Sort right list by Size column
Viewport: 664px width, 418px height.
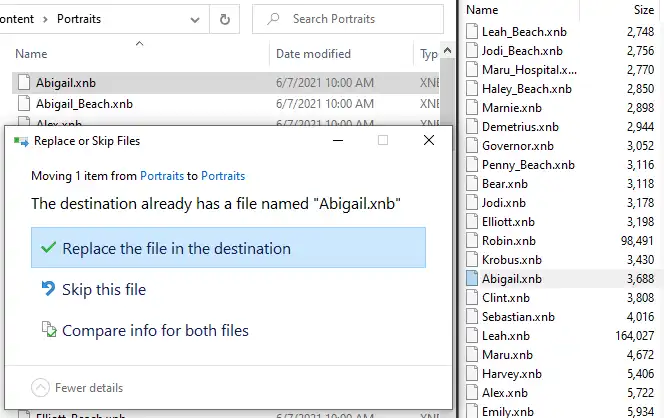[x=644, y=9]
